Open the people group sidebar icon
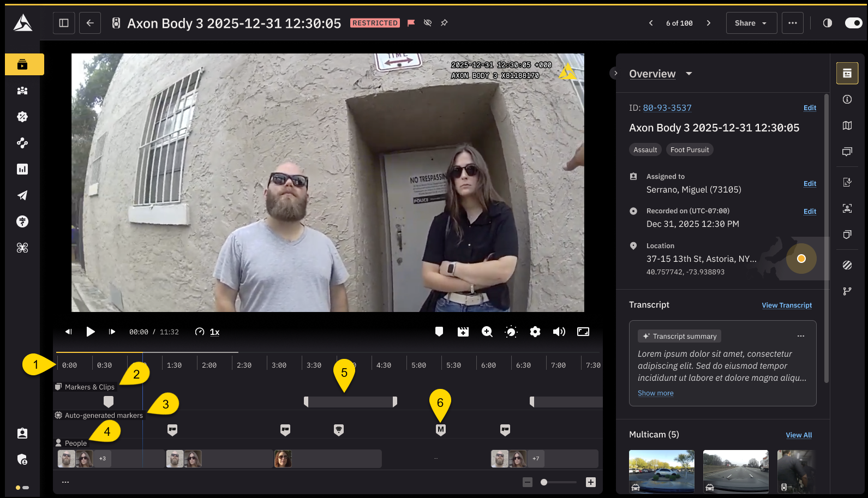This screenshot has height=498, width=868. point(22,91)
